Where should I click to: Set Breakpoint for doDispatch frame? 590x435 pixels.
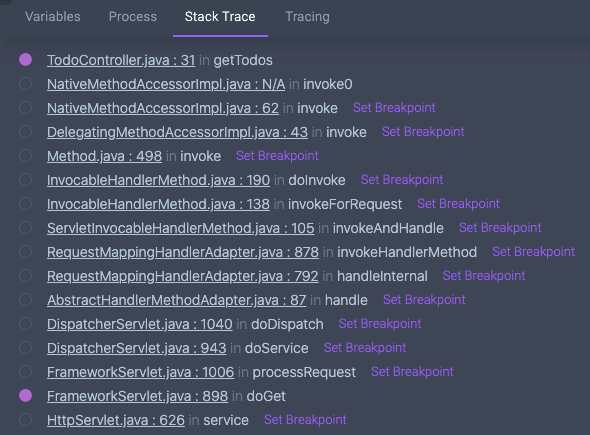(380, 324)
